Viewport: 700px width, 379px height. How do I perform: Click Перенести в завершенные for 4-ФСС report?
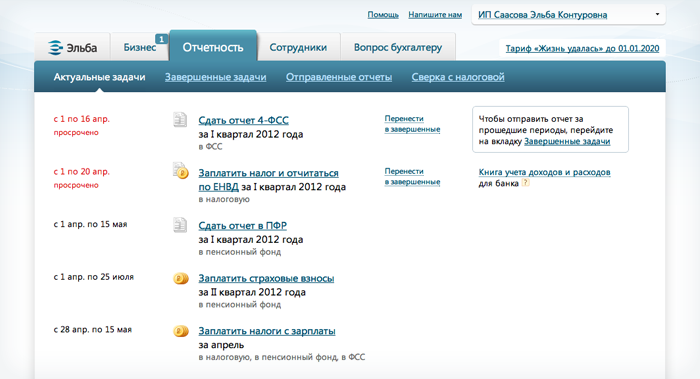click(412, 124)
